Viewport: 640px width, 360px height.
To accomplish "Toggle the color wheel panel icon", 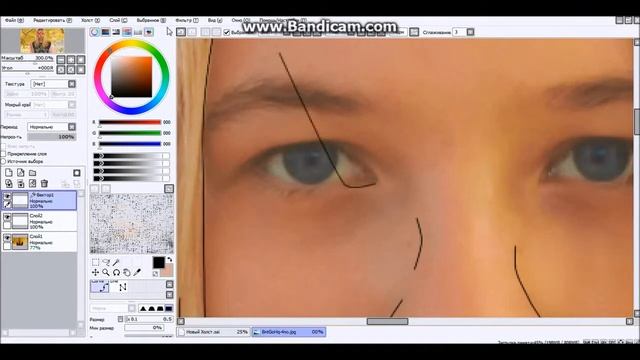I will point(95,32).
